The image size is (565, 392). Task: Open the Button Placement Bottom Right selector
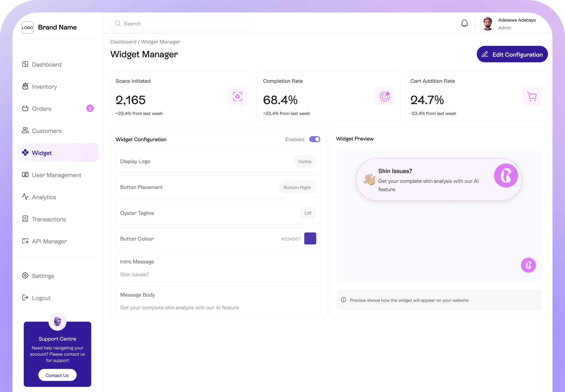click(297, 187)
